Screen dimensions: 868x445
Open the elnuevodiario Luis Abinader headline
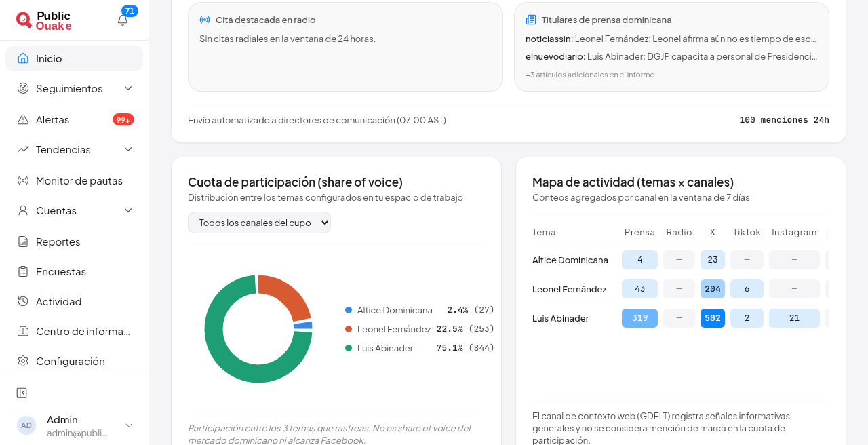tap(671, 57)
